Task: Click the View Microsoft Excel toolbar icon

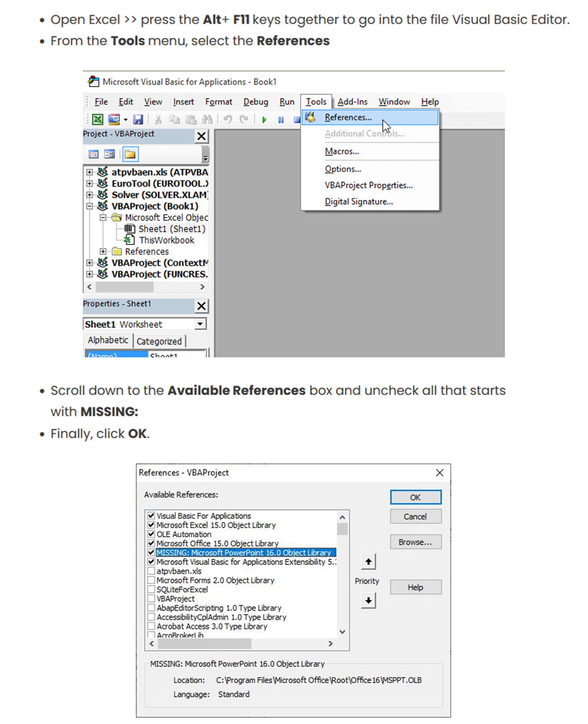Action: 97,120
